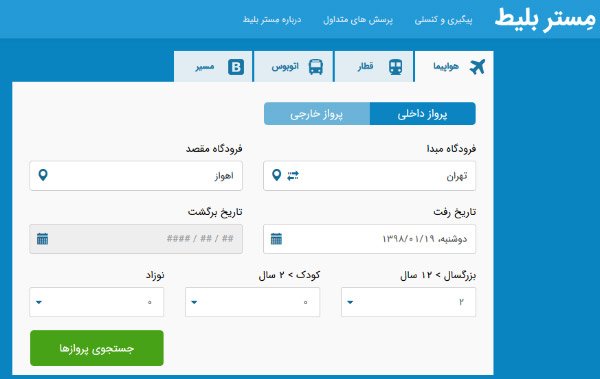Open the calendar icon for departure date

[276, 239]
